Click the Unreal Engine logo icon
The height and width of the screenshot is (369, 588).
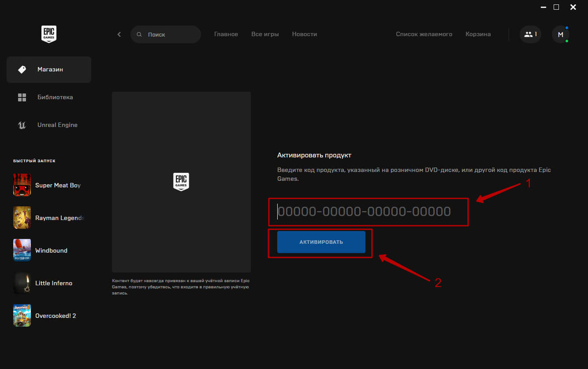click(x=22, y=125)
